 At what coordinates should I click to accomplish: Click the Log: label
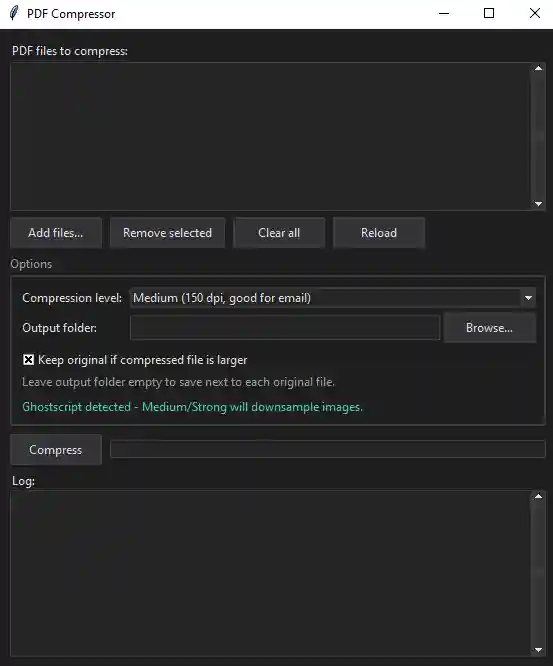click(23, 481)
